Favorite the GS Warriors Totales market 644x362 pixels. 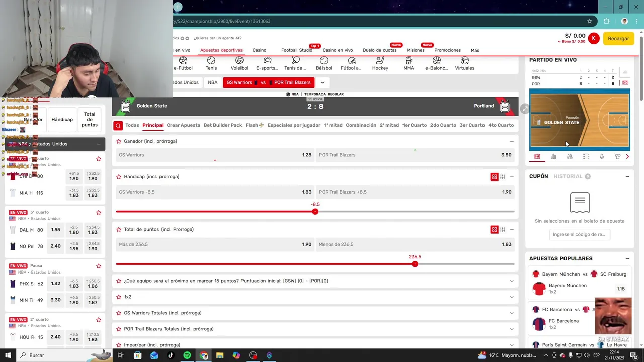coord(119,313)
